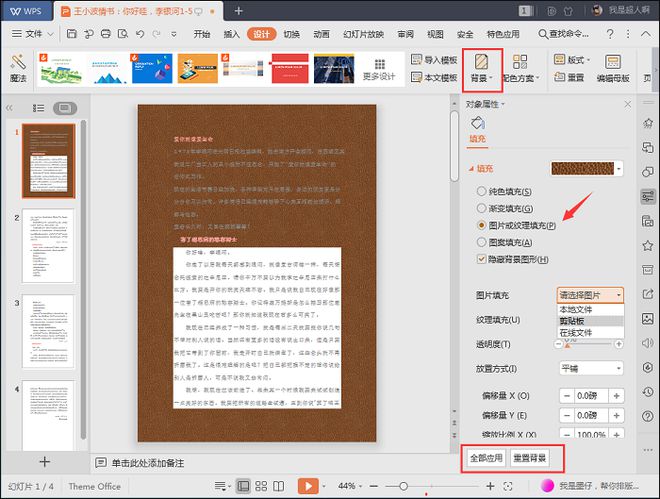Click the 重置背景 button
Viewport: 660px width, 499px height.
[x=530, y=457]
